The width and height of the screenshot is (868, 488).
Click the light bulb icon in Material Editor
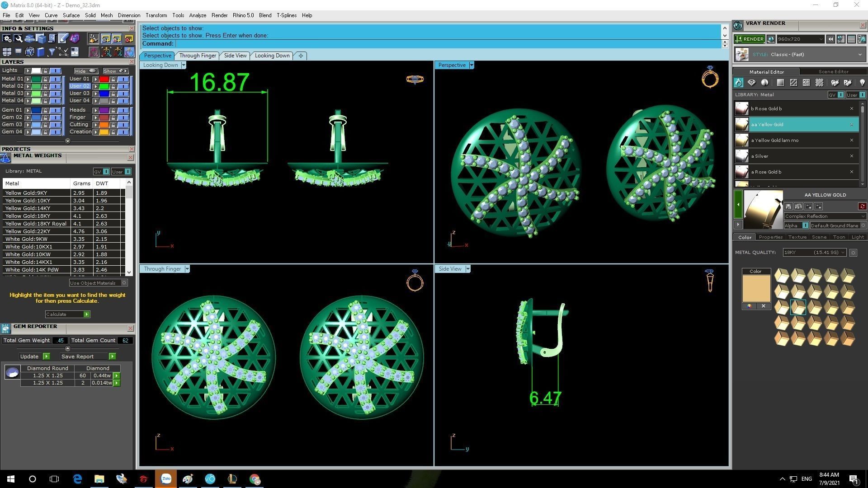(x=862, y=83)
